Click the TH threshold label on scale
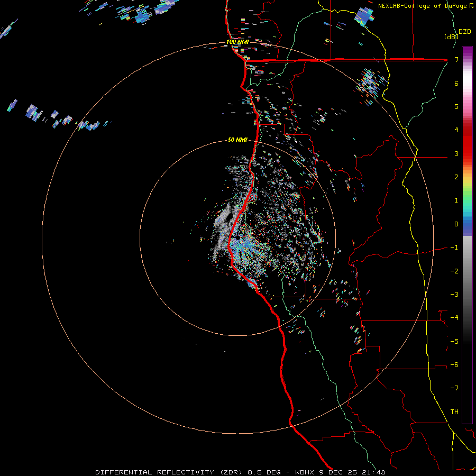476x476 pixels. (454, 412)
